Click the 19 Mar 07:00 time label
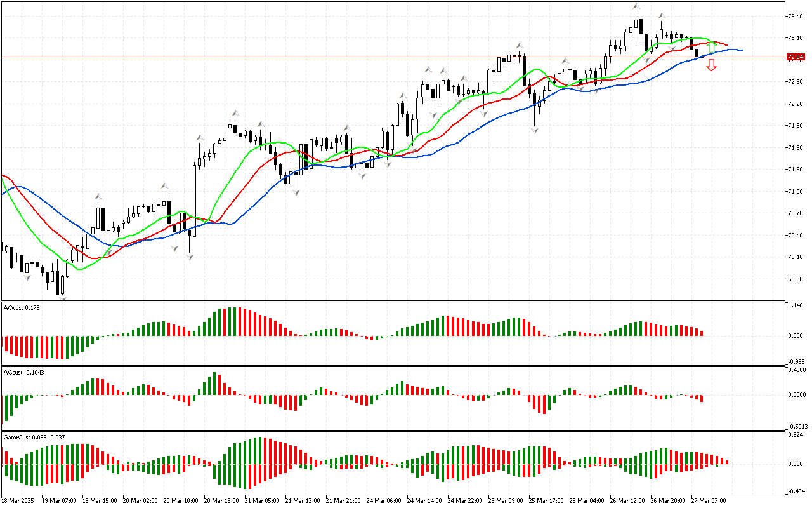 coord(59,501)
